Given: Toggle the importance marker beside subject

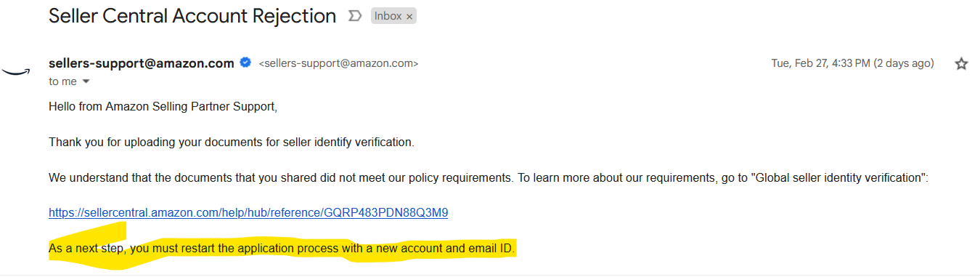Looking at the screenshot, I should pyautogui.click(x=355, y=15).
